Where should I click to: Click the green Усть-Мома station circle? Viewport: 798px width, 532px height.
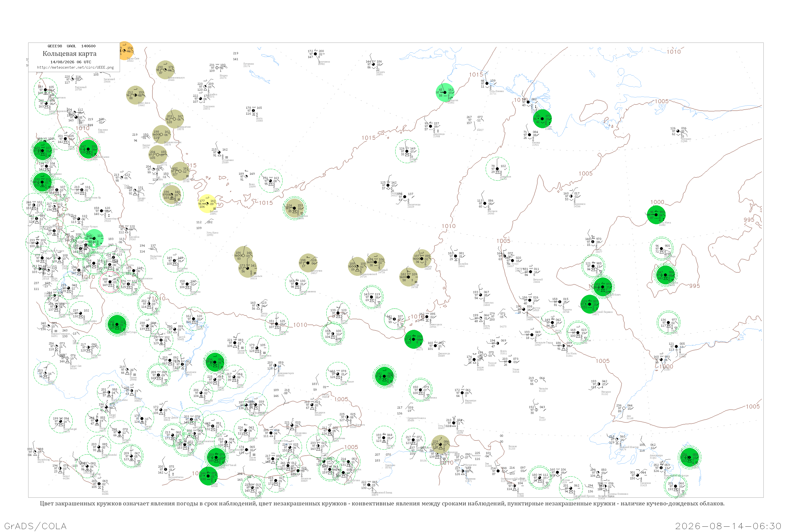pyautogui.click(x=656, y=215)
